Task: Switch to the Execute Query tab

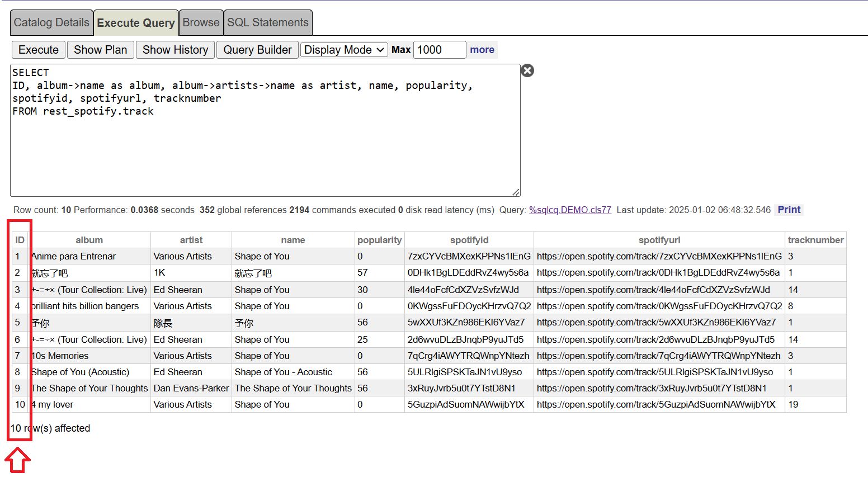Action: coord(136,23)
